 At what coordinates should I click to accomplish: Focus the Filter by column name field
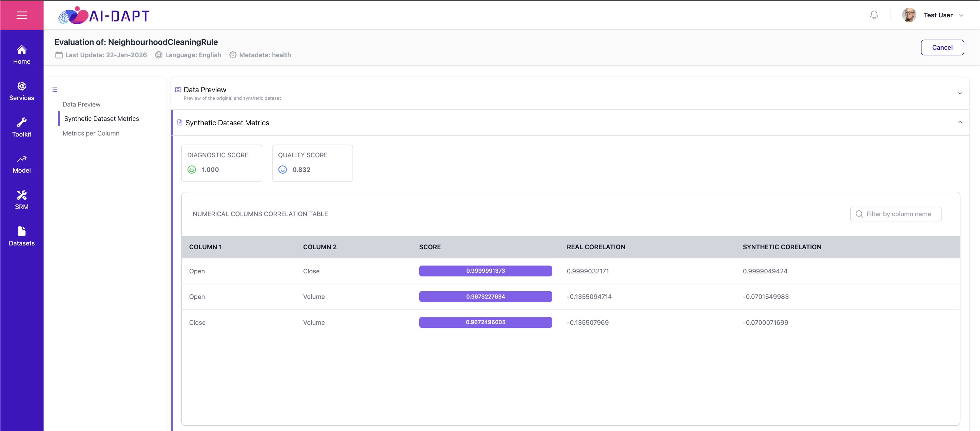[896, 214]
